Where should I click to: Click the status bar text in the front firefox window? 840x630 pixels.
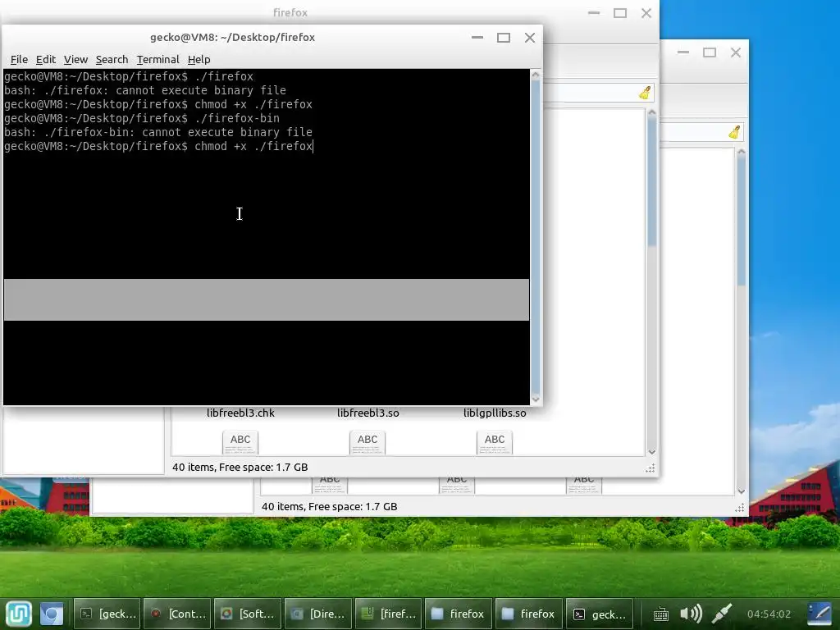(x=240, y=467)
